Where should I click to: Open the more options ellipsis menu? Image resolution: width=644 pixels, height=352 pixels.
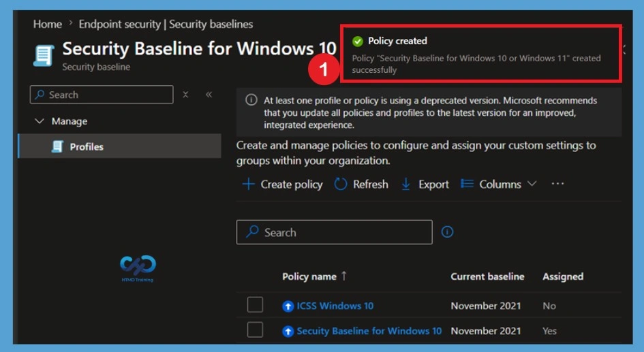point(557,184)
